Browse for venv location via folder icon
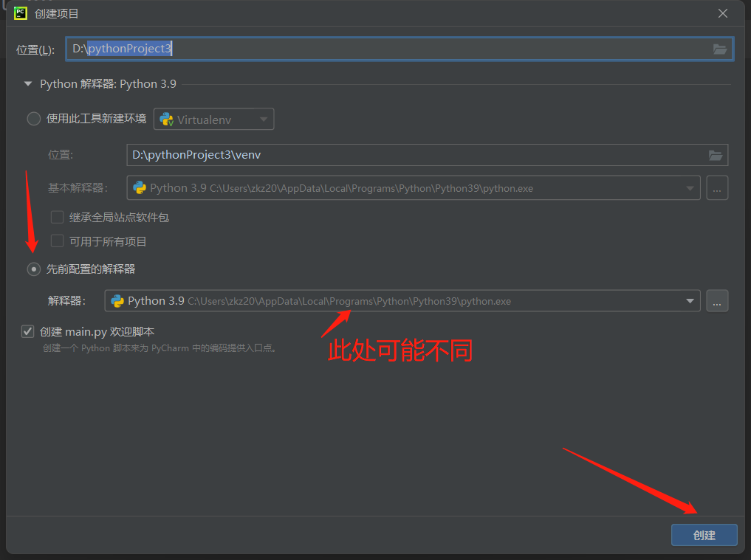 click(716, 155)
